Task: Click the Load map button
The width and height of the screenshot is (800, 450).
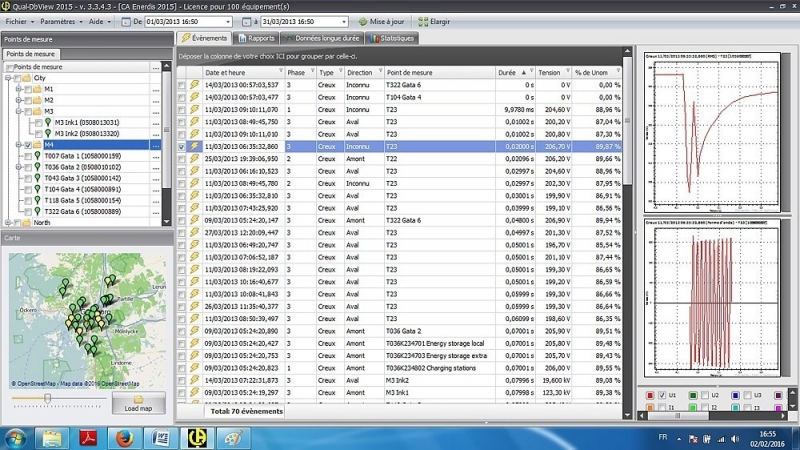Action: 138,403
